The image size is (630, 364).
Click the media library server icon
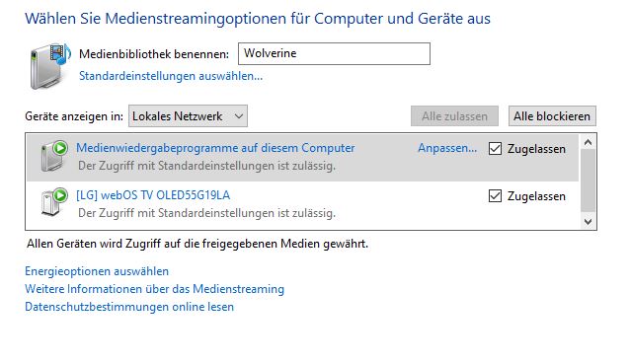click(x=50, y=65)
